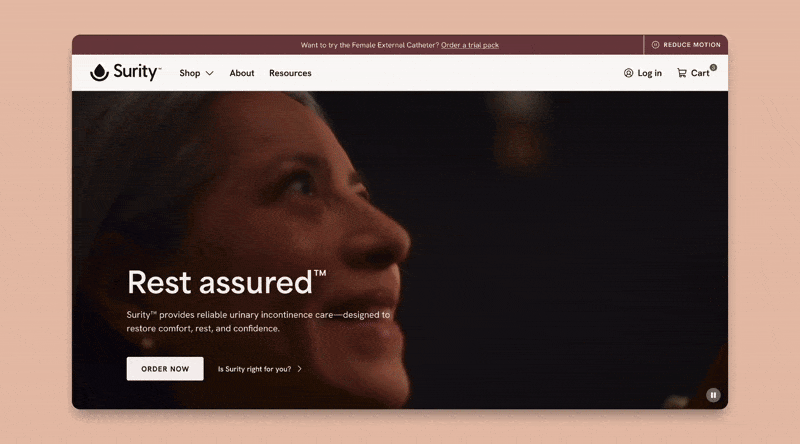
Task: Open the Resources menu item
Action: tap(290, 73)
